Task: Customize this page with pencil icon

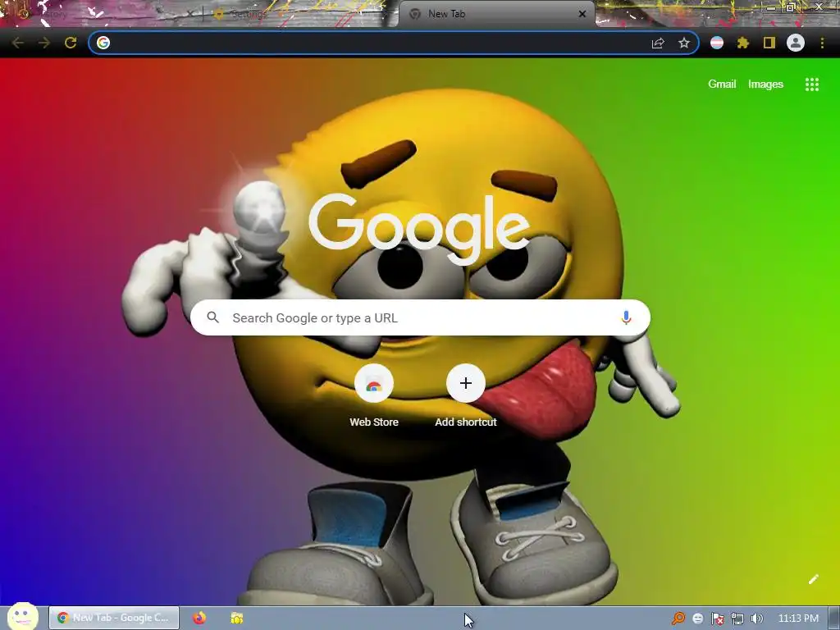Action: 813,579
